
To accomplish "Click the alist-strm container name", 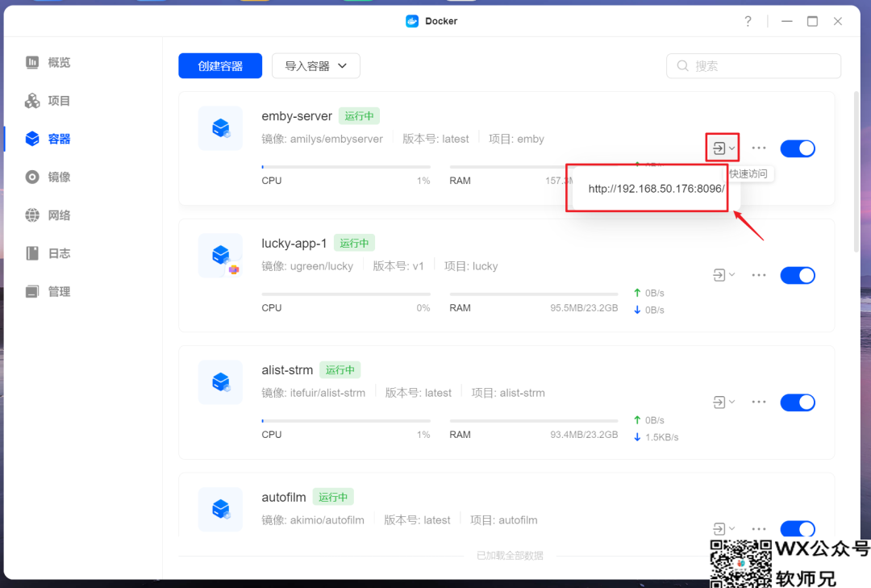I will pos(287,370).
